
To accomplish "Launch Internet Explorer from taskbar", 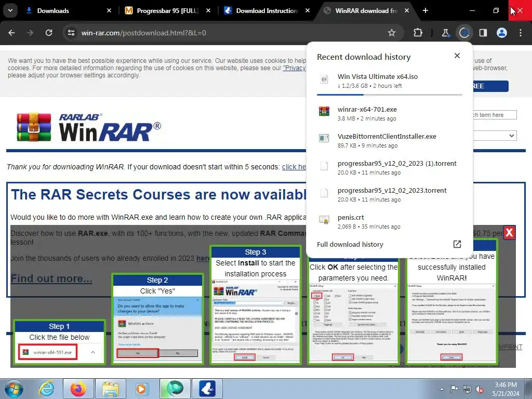I will 46,389.
